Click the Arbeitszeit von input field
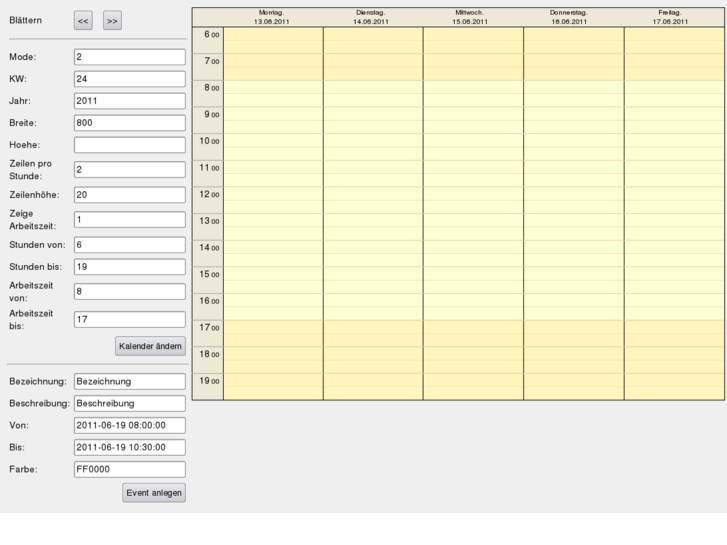The image size is (727, 545). 130,291
